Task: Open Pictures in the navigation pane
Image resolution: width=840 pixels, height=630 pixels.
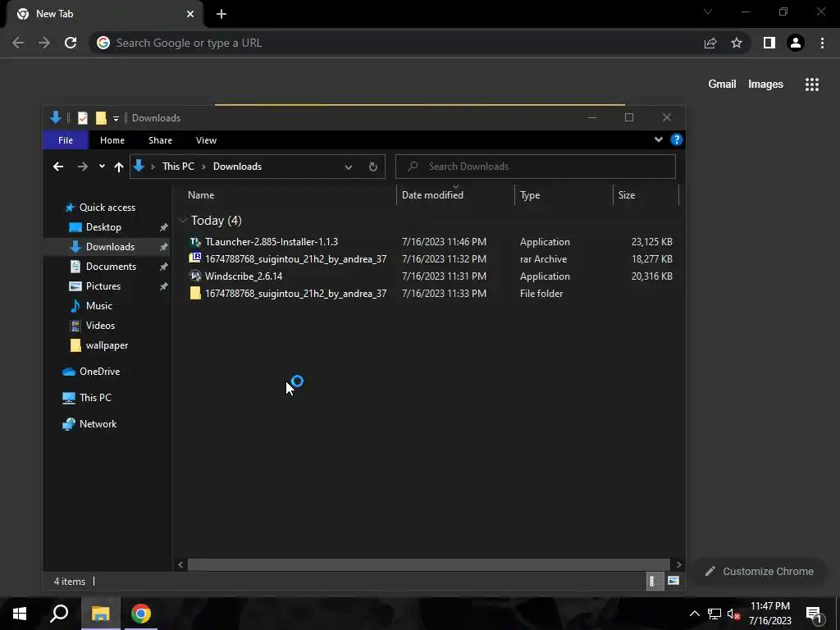Action: (x=103, y=286)
